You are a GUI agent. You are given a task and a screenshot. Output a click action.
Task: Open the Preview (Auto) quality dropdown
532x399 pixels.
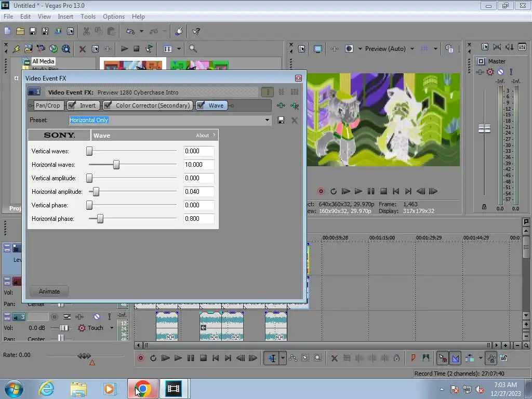[x=412, y=49]
